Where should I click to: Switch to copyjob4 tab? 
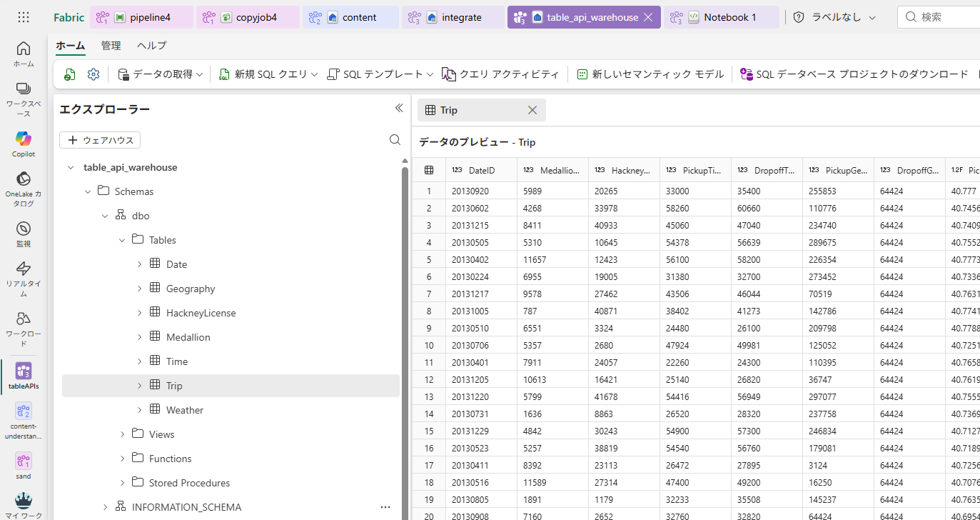pyautogui.click(x=248, y=17)
